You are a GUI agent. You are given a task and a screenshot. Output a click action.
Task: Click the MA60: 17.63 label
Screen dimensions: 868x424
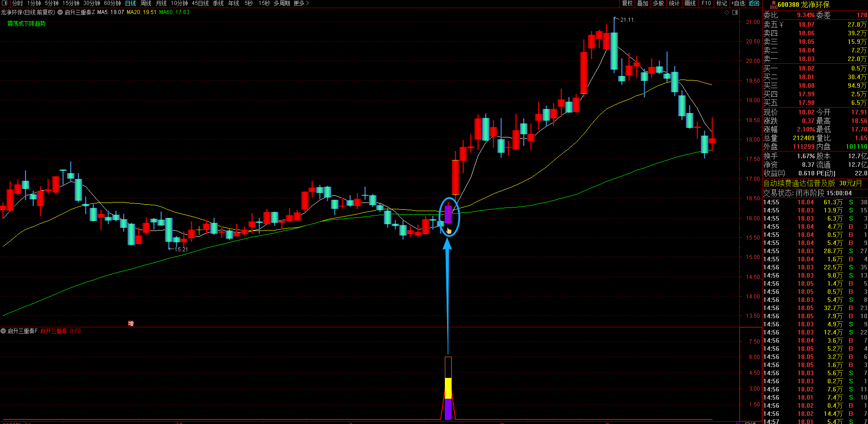click(174, 12)
